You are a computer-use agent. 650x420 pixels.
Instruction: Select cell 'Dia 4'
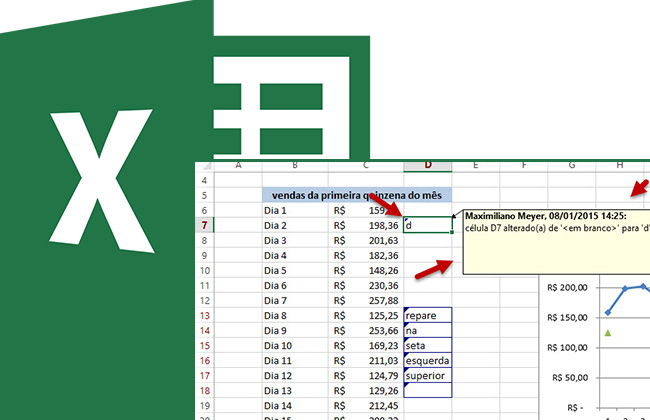pos(295,255)
